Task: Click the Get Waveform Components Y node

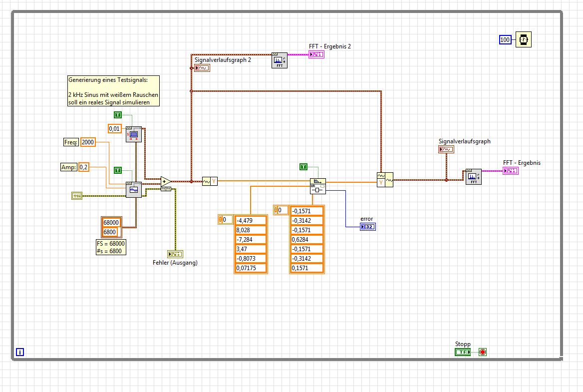Action: [210, 181]
